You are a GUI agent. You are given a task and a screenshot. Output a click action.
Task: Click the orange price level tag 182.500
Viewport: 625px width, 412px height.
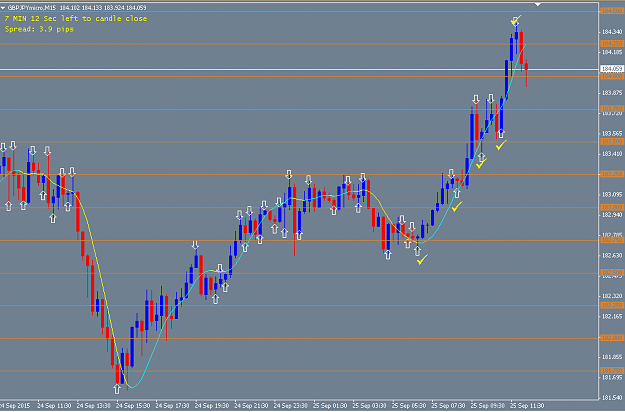pyautogui.click(x=612, y=273)
